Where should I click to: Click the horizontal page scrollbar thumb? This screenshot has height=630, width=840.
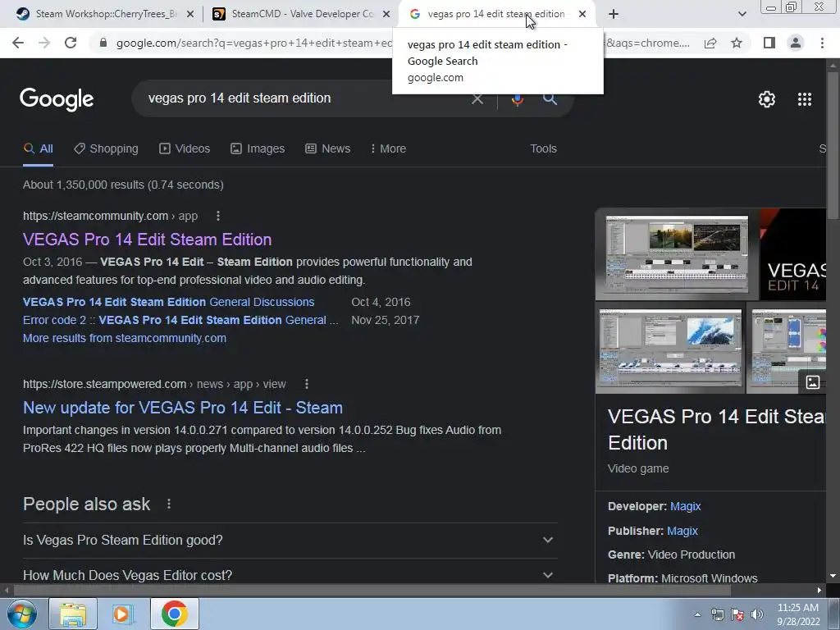pos(372,591)
